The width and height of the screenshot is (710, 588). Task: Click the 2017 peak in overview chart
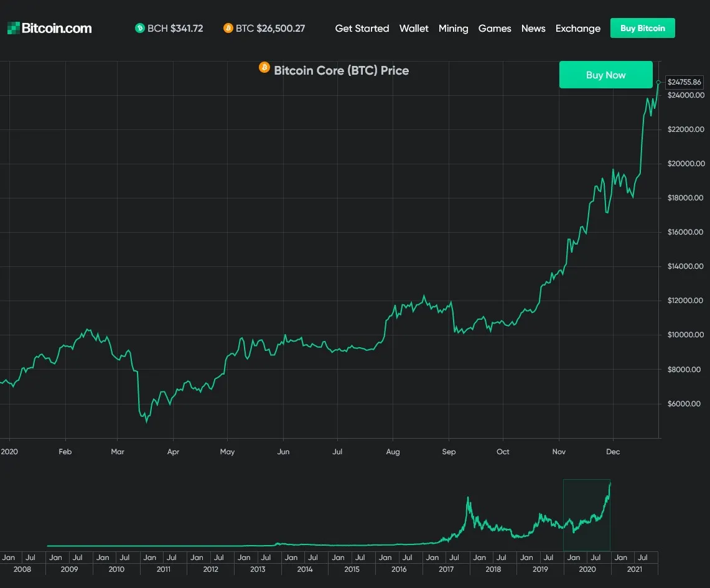coord(468,498)
